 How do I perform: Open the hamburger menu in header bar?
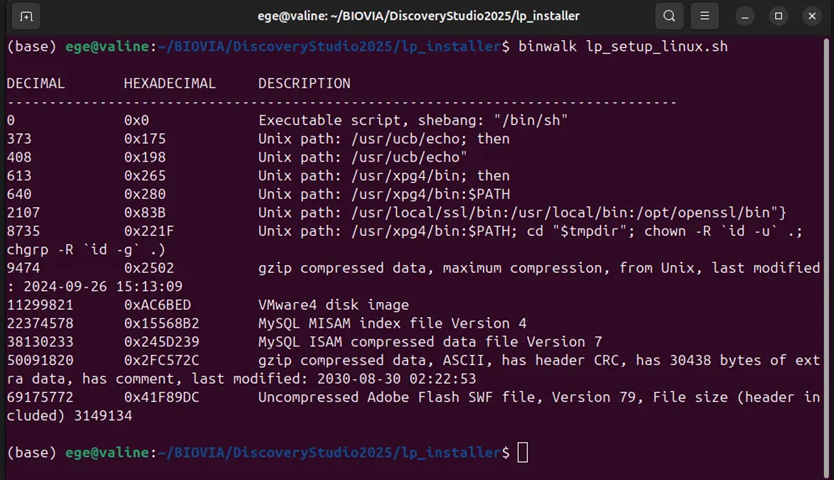(x=704, y=16)
